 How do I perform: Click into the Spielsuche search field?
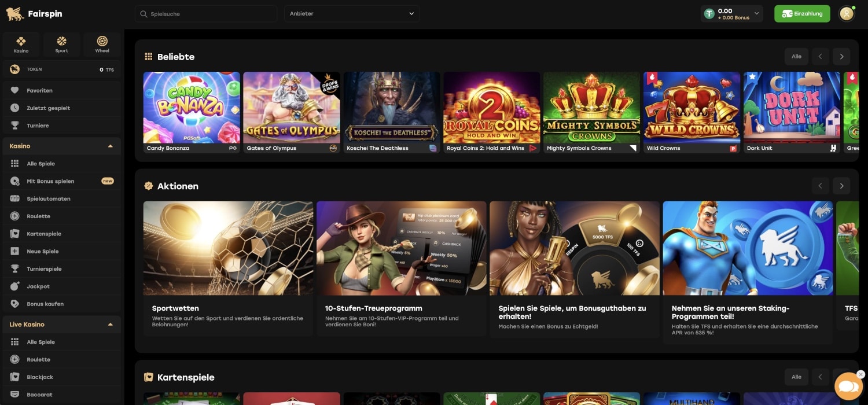[205, 13]
